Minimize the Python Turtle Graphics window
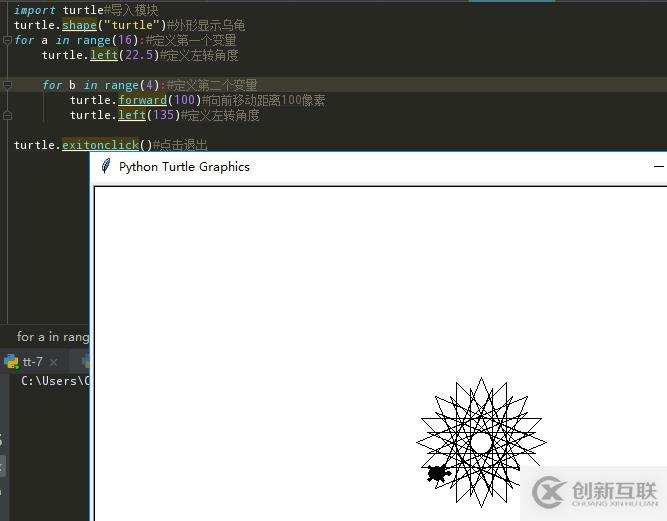667x521 pixels. pyautogui.click(x=658, y=167)
